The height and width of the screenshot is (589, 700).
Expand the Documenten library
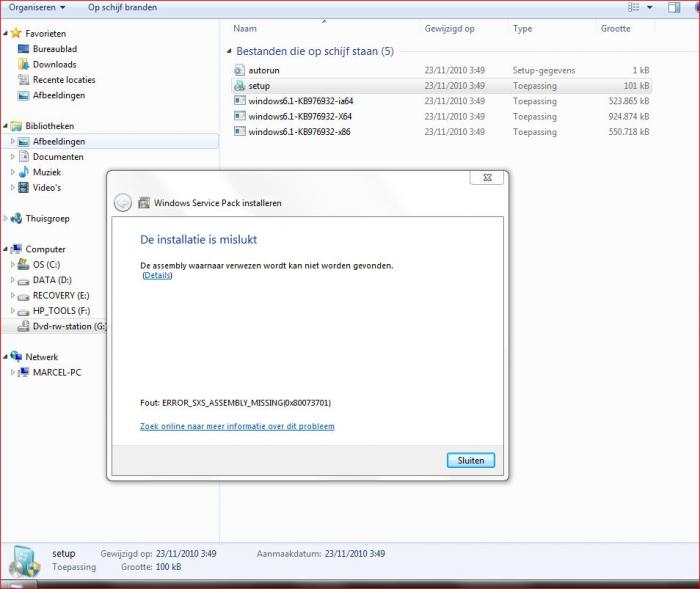[12, 157]
